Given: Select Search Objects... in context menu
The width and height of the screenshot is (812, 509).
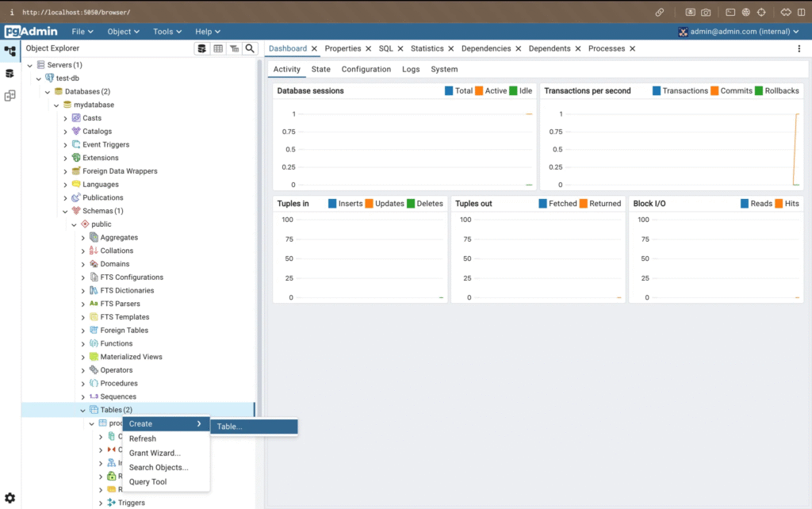Looking at the screenshot, I should click(166, 467).
